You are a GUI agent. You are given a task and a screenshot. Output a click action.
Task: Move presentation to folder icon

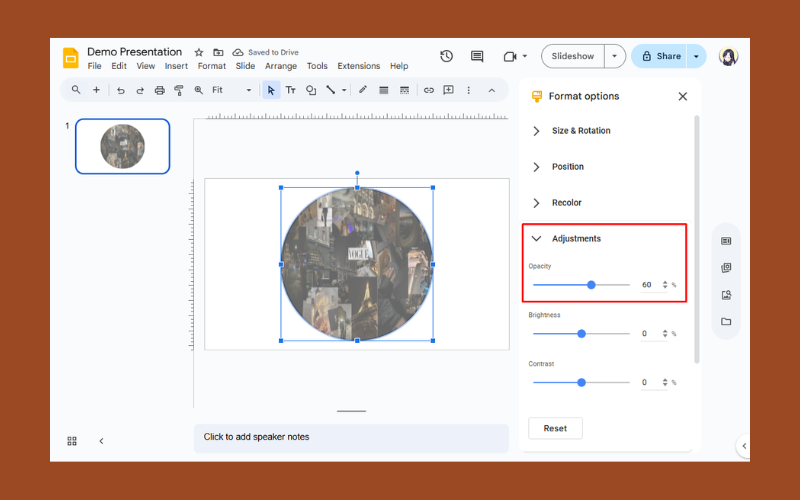(x=218, y=52)
